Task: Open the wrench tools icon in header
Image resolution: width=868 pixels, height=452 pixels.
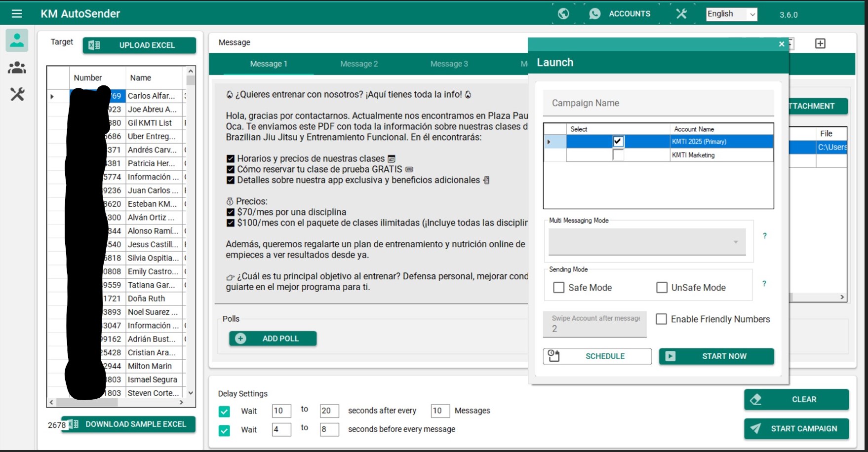Action: 681,14
